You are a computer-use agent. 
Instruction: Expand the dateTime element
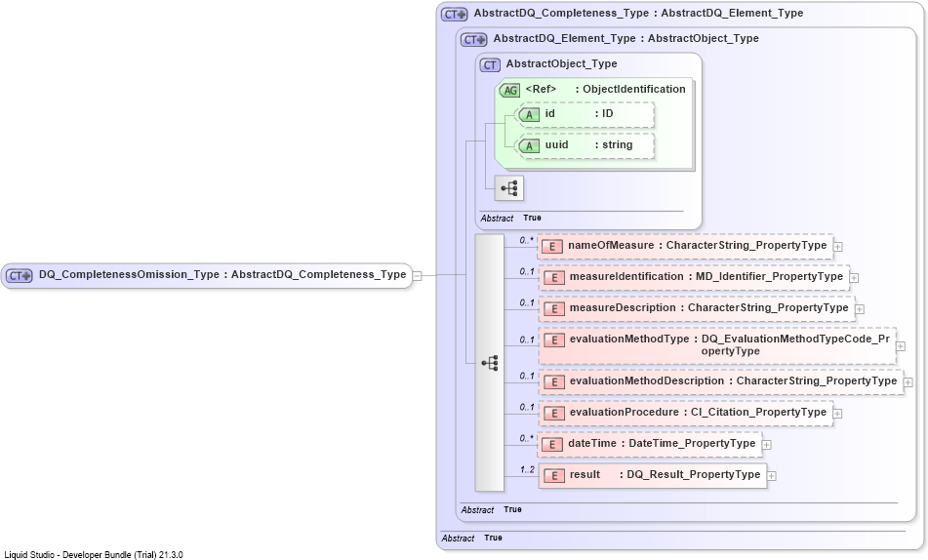(766, 445)
